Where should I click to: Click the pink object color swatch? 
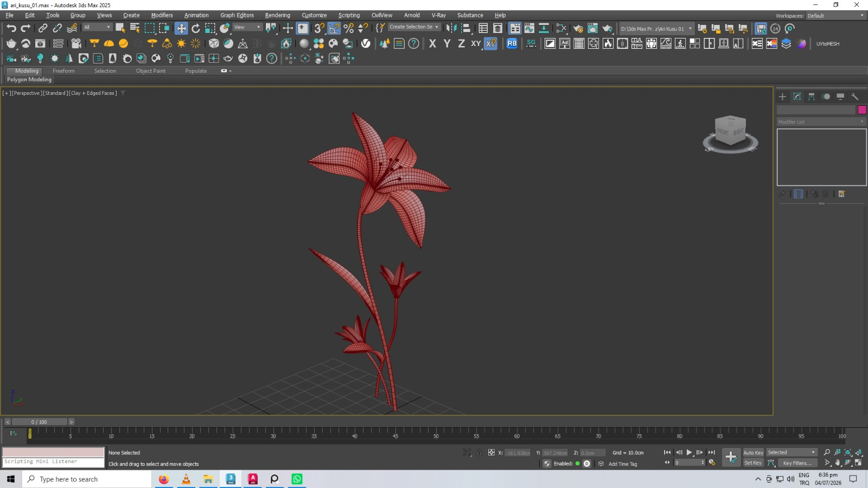[x=862, y=110]
